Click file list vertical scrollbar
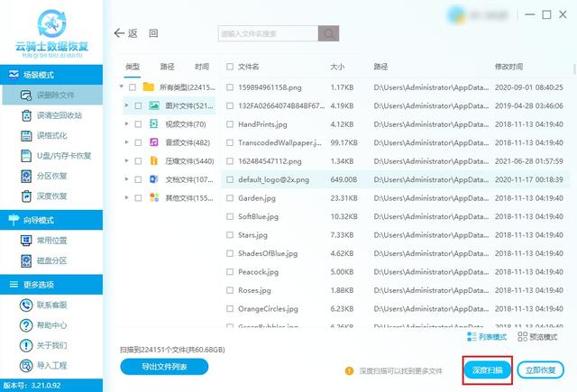 574,68
